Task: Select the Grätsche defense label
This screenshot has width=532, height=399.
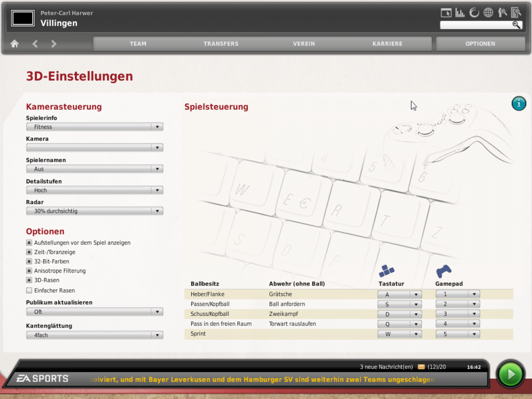Action: click(x=281, y=294)
